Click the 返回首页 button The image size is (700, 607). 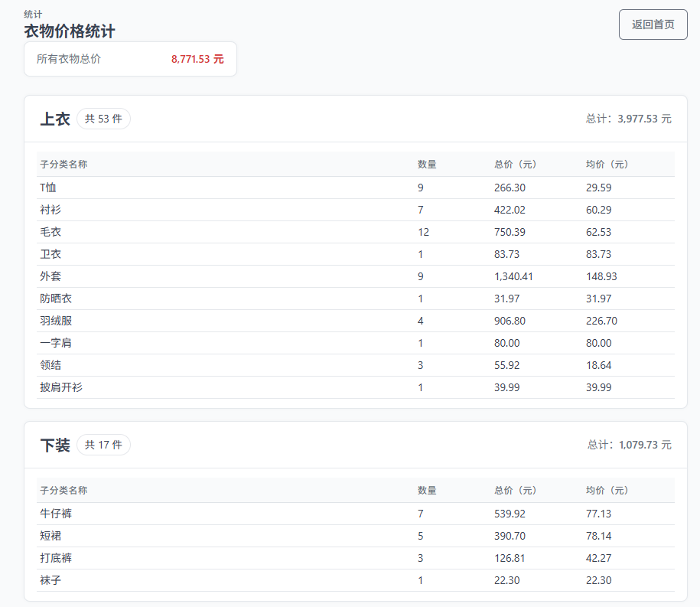pyautogui.click(x=652, y=24)
